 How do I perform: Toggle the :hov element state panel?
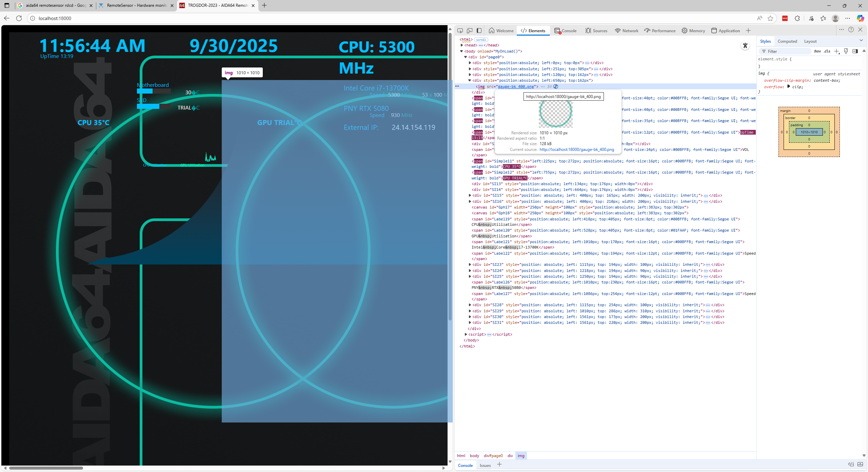(x=817, y=51)
